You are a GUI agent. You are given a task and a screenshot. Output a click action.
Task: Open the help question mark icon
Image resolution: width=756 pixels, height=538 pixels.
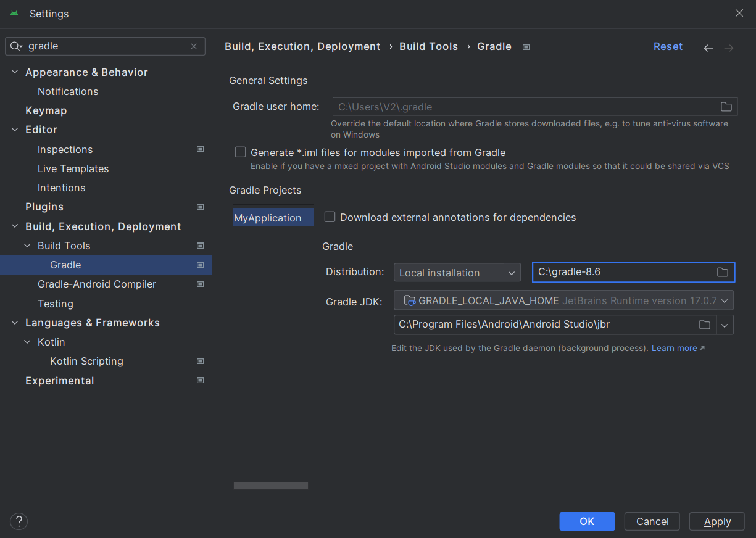19,521
